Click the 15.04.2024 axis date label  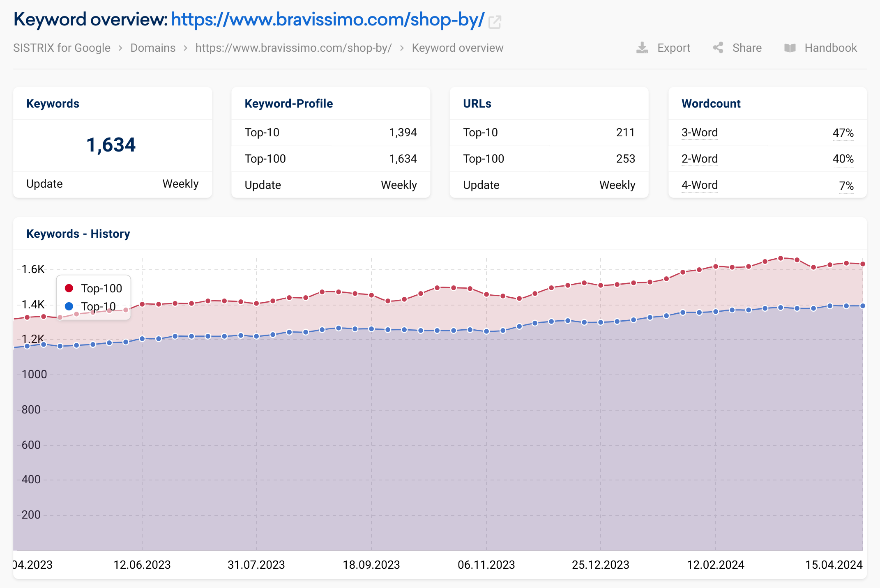(x=834, y=565)
